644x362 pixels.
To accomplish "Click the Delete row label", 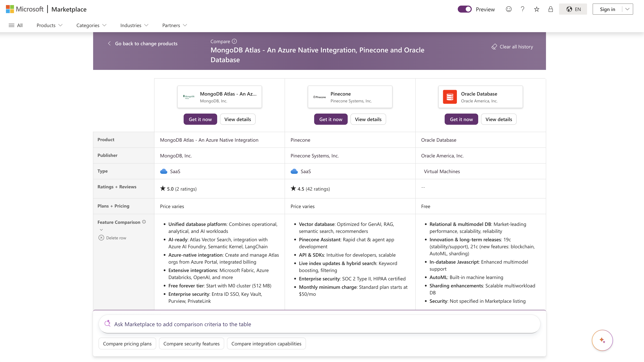I will (116, 238).
